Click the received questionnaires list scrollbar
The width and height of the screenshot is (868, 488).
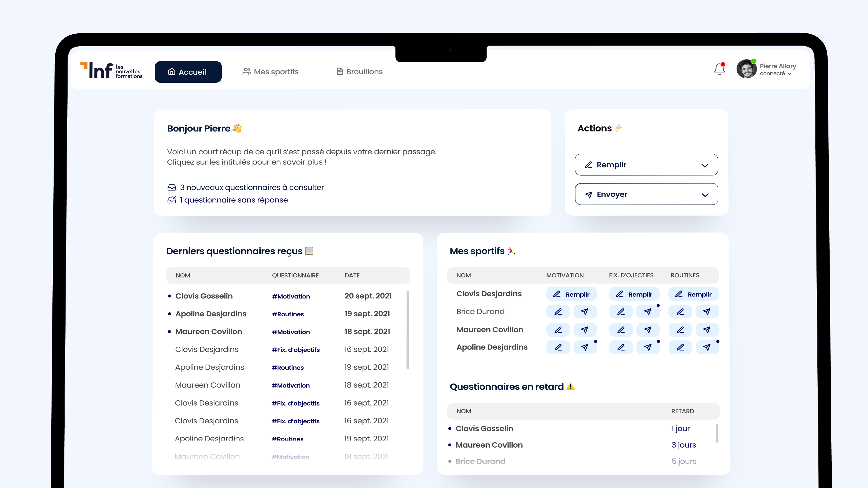pos(408,330)
